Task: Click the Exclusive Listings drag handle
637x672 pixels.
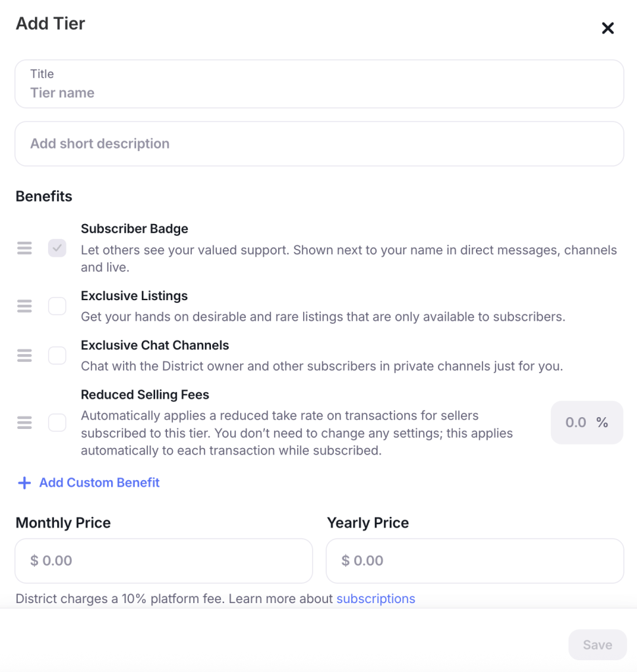Action: pos(24,306)
